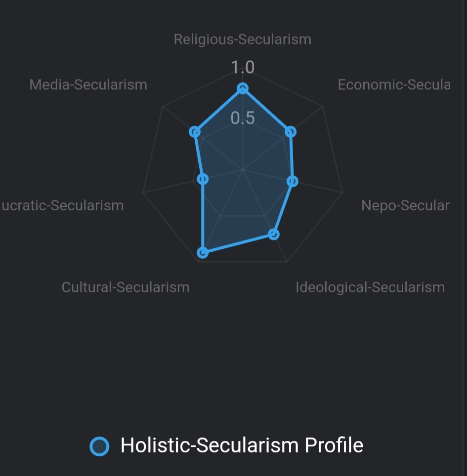The width and height of the screenshot is (467, 476).
Task: Select the Economic-Secularism data point marker
Action: point(291,132)
